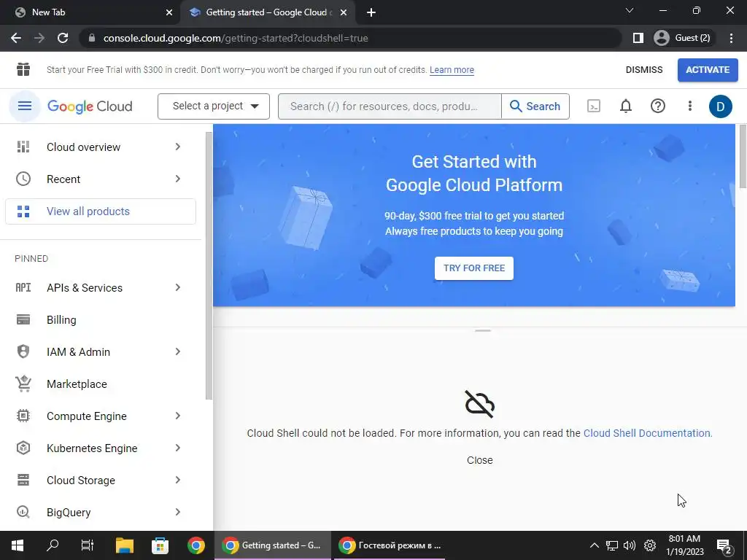The image size is (747, 560).
Task: Open a new browser tab
Action: (x=371, y=12)
